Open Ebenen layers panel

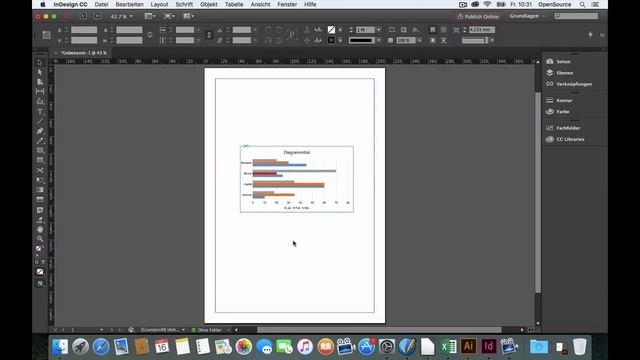point(564,73)
